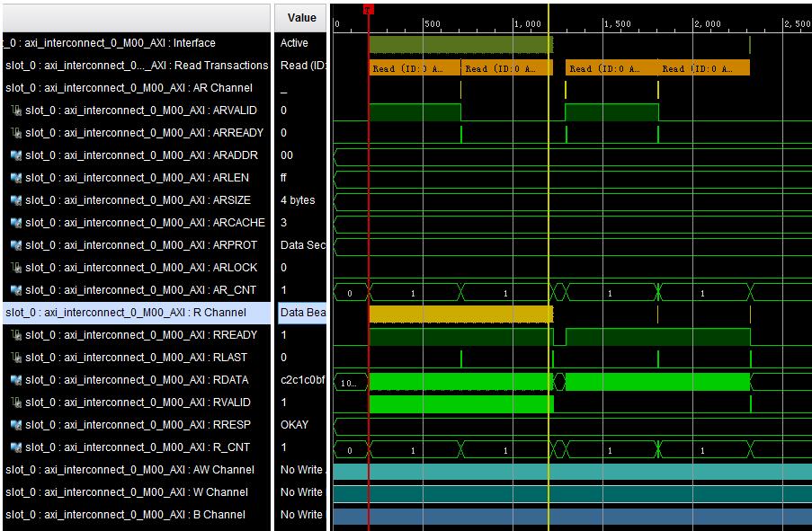
Task: Select the AW Channel row
Action: 135,469
